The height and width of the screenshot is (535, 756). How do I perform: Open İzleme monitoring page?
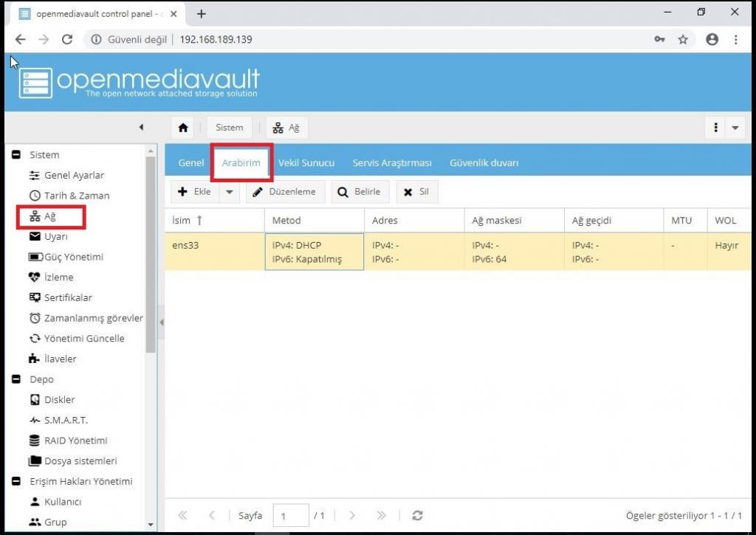click(x=51, y=277)
